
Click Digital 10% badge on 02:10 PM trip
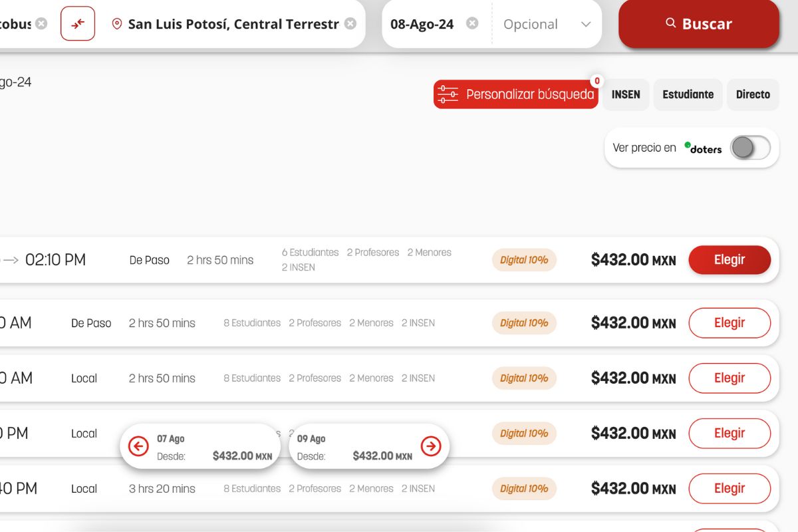coord(524,260)
